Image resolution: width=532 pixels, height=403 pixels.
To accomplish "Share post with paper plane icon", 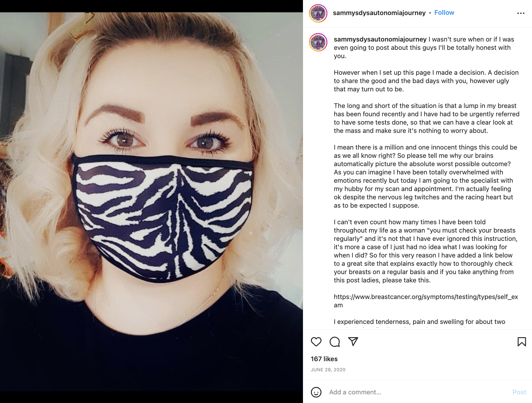I will click(353, 341).
